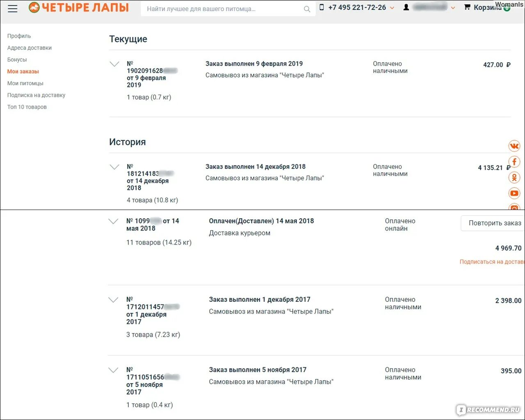
Task: Click 1 товар (0.4 кг) text
Action: click(x=149, y=405)
